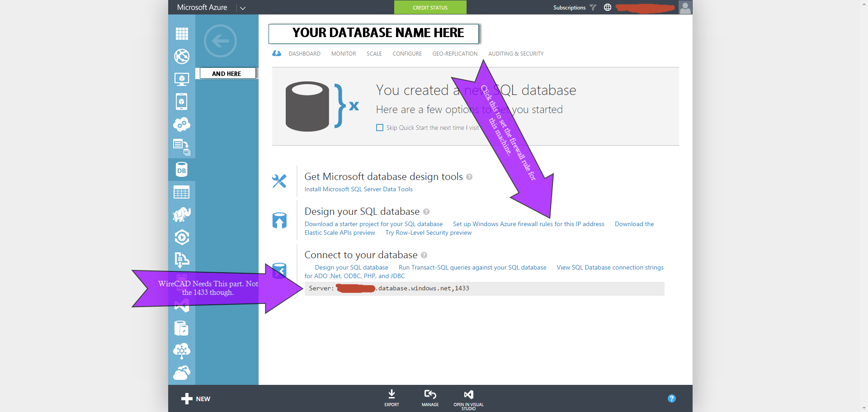
Task: Select the SQL Databases DB icon
Action: pos(182,170)
